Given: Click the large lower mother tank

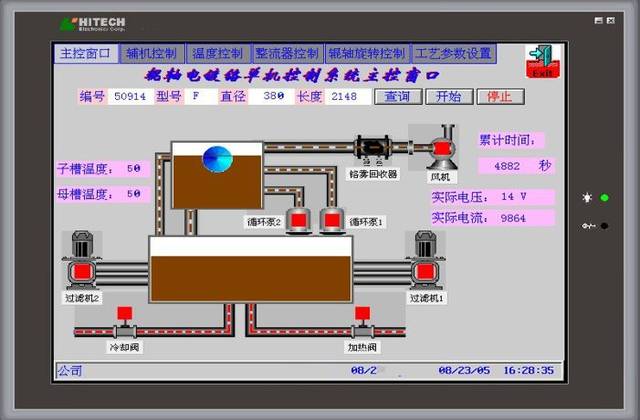Looking at the screenshot, I should [x=250, y=270].
